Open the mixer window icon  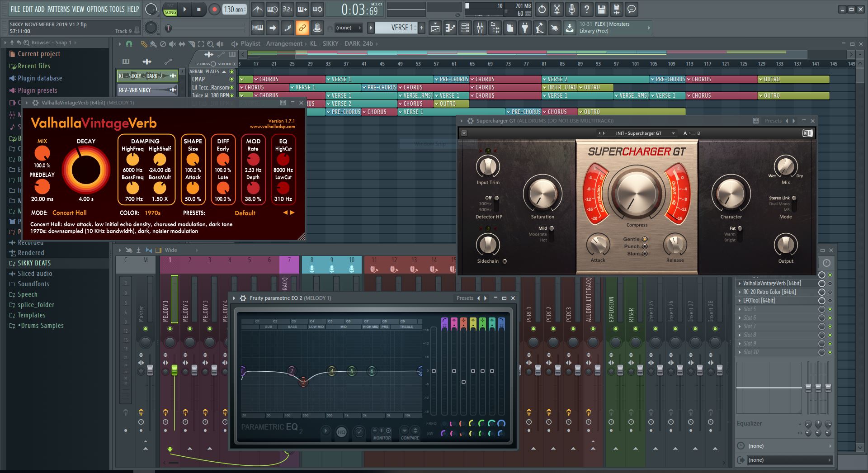(480, 28)
